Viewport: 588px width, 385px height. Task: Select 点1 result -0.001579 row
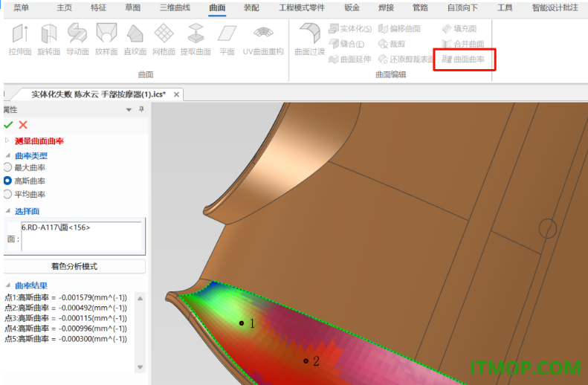(65, 297)
